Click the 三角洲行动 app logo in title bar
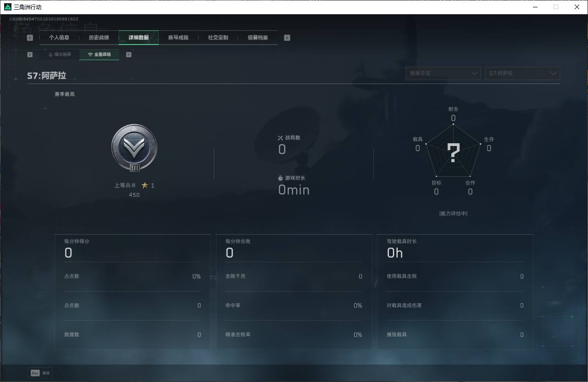 (x=8, y=7)
